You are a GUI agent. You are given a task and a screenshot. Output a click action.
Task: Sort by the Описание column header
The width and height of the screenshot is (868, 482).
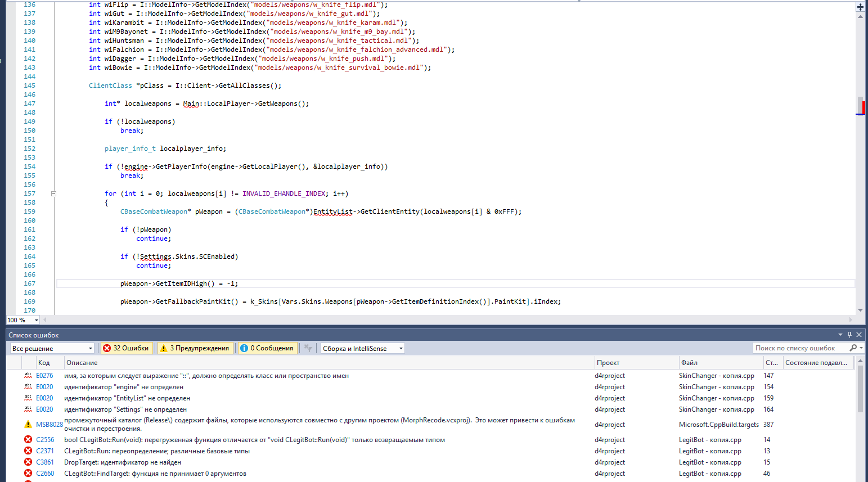point(82,363)
